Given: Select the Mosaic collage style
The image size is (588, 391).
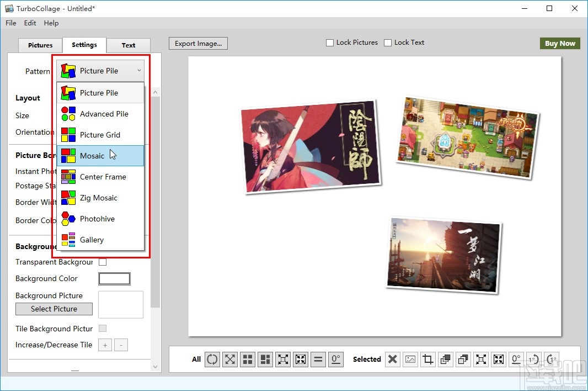Looking at the screenshot, I should click(92, 156).
